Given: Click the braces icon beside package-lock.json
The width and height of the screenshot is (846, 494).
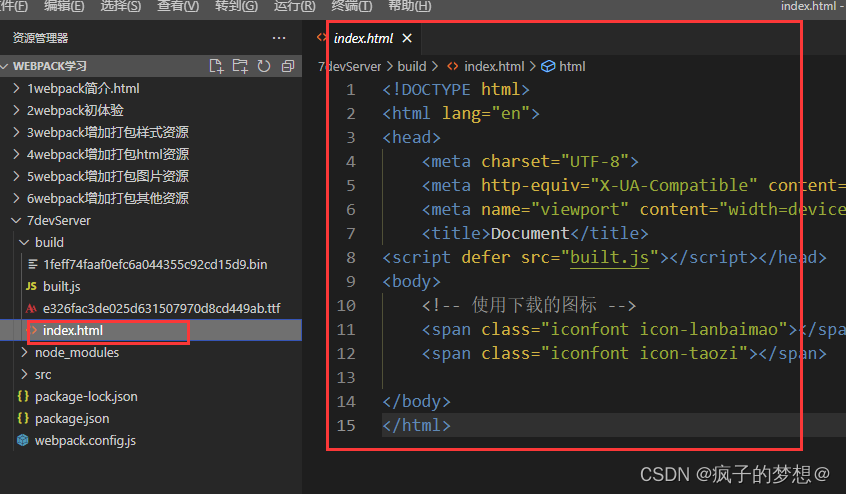Looking at the screenshot, I should click(23, 396).
